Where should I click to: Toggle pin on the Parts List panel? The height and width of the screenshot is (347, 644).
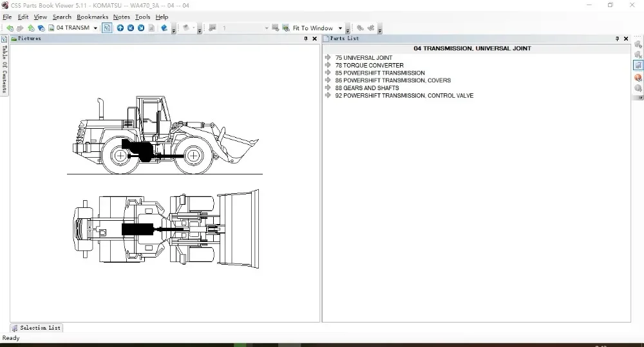coord(618,39)
